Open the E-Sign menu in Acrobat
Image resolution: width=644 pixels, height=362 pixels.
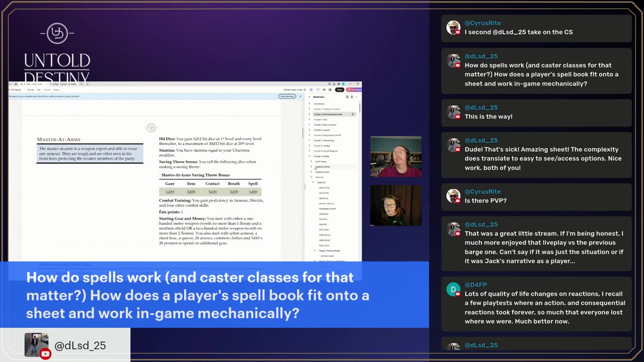[56, 89]
